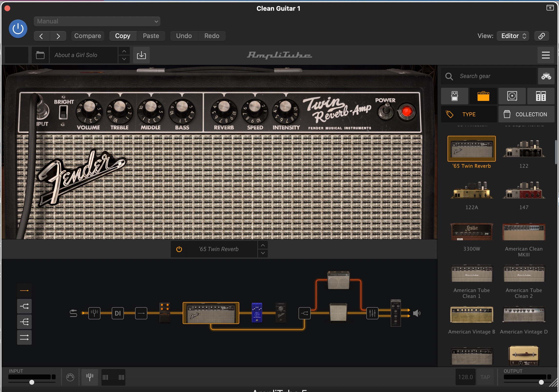Switch to the COLLECTION tab
This screenshot has width=559, height=392.
point(527,114)
